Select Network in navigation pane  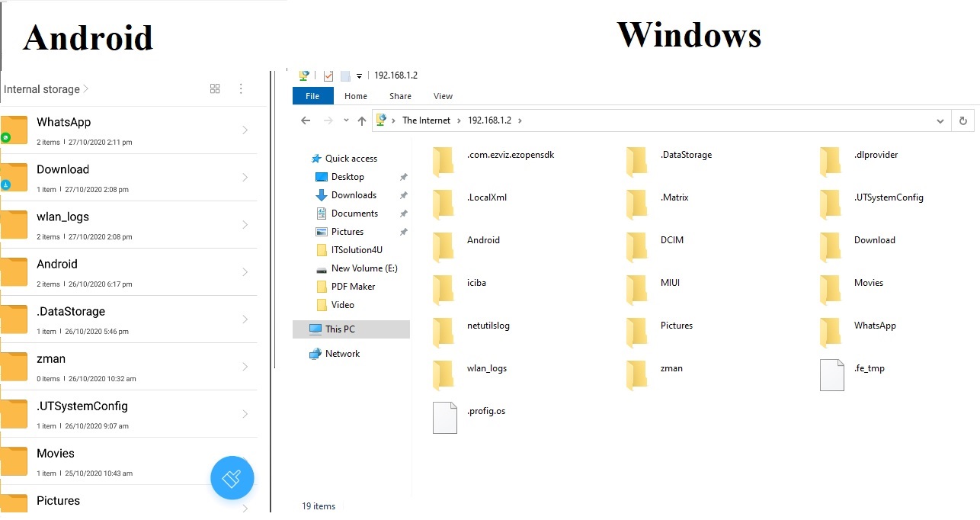coord(335,354)
